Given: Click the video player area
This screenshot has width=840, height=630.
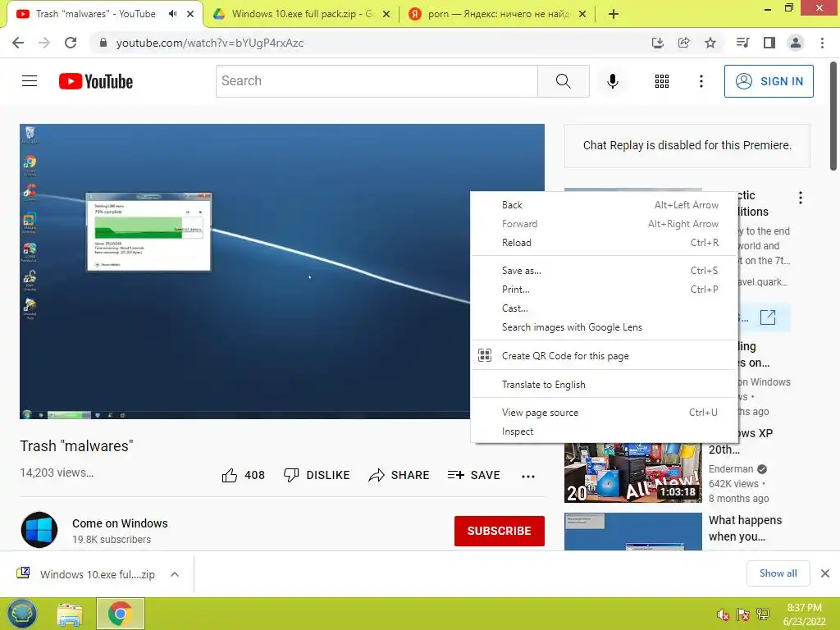Looking at the screenshot, I should 244,271.
